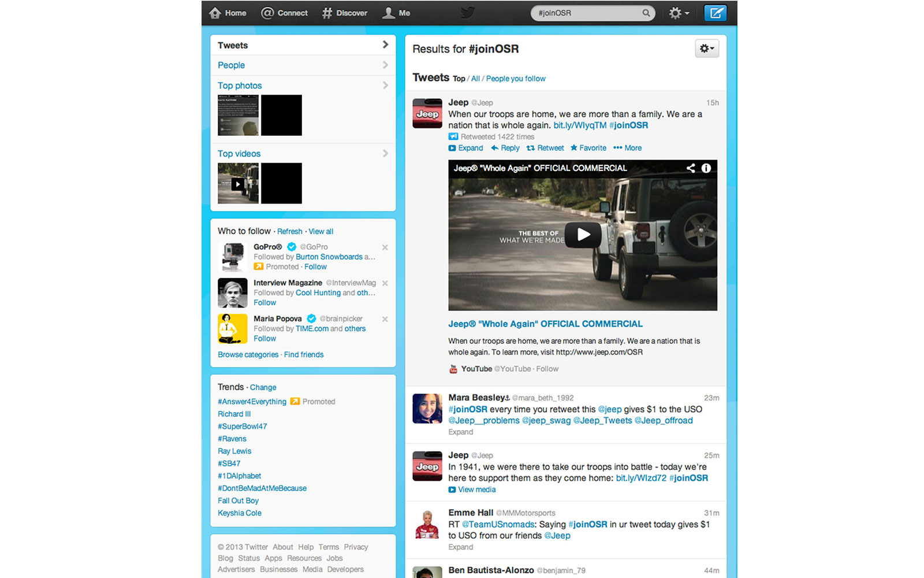Expand Mara Beasley's tweet
Screen dimensions: 924x578
[x=460, y=432]
